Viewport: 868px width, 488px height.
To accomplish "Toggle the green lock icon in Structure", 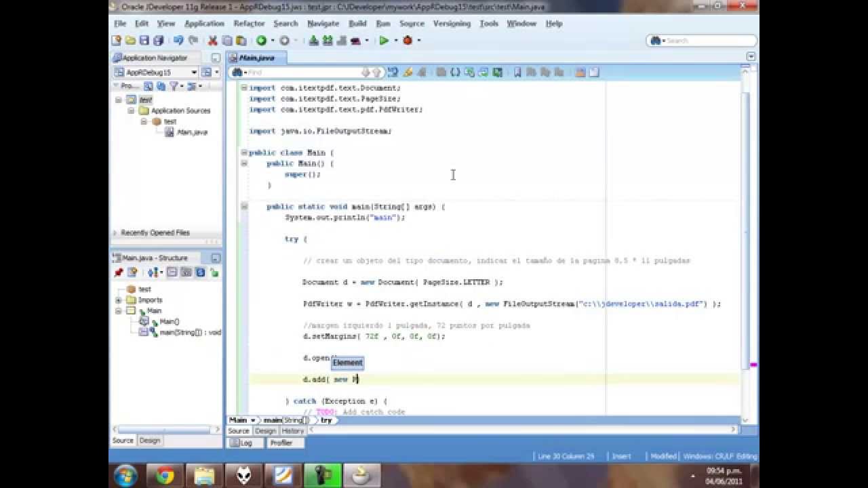I will click(x=214, y=272).
